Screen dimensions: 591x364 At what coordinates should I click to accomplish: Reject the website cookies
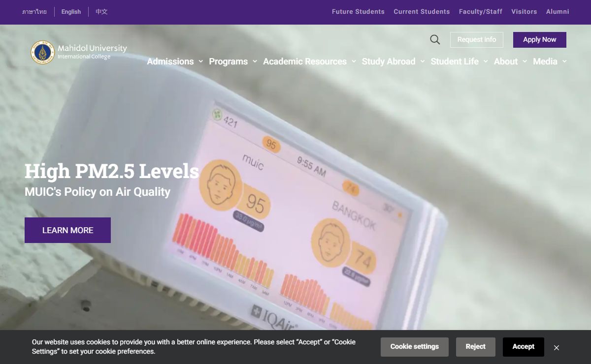(476, 347)
